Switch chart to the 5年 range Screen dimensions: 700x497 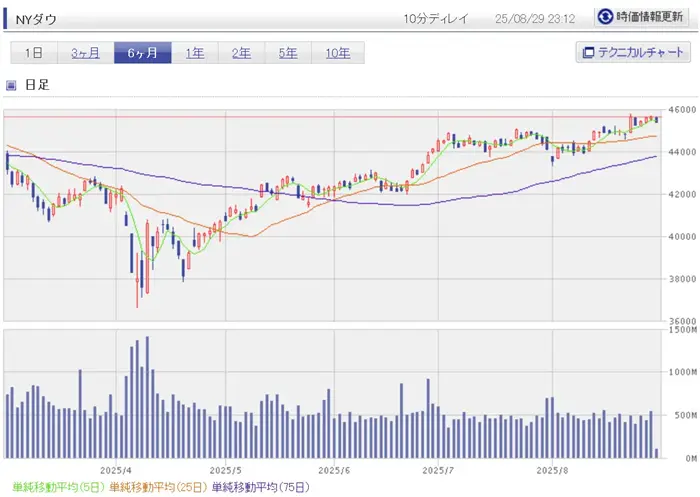pos(288,53)
